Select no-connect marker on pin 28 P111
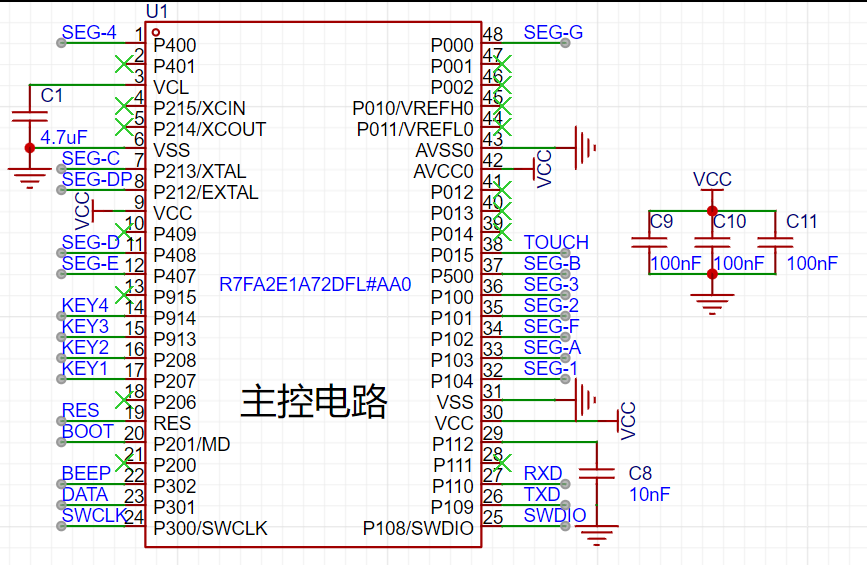This screenshot has height=565, width=867. point(502,463)
